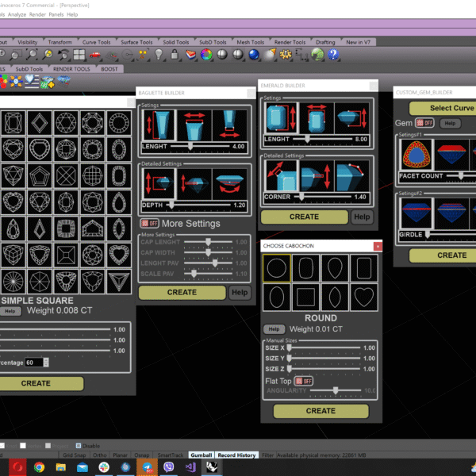
Task: Click the red car toolbar icon
Action: pyautogui.click(x=95, y=55)
